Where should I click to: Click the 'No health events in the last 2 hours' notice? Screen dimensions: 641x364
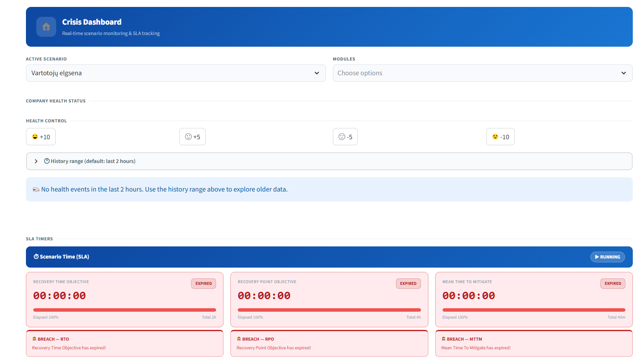click(x=329, y=189)
